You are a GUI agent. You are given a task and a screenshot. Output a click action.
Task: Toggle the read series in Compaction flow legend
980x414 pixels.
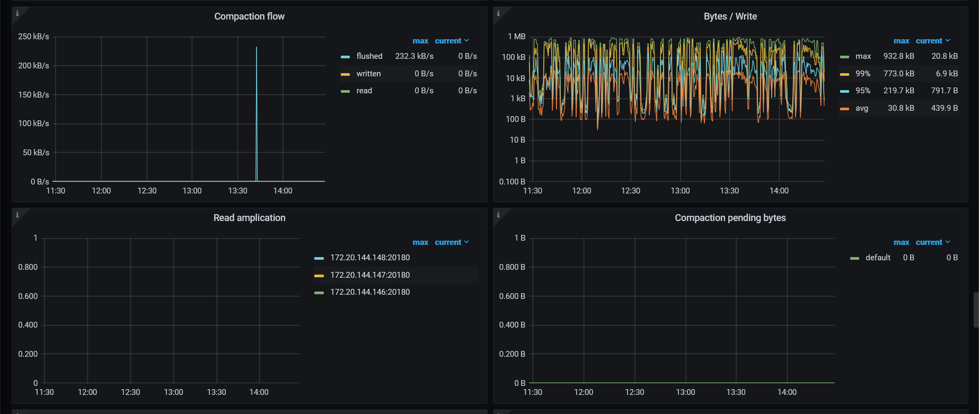coord(364,91)
